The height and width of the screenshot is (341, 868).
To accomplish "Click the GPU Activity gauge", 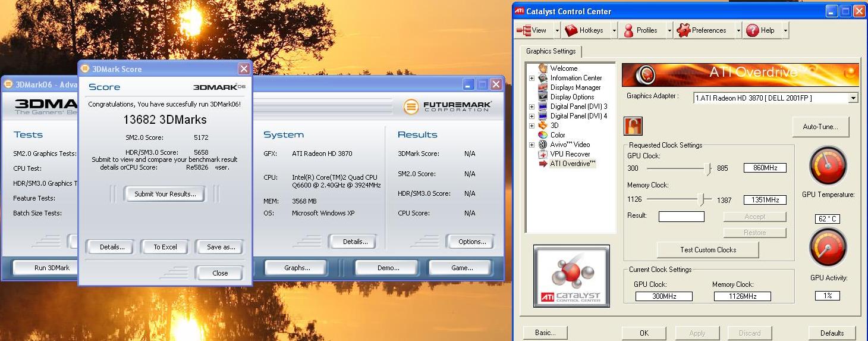I will pyautogui.click(x=828, y=248).
